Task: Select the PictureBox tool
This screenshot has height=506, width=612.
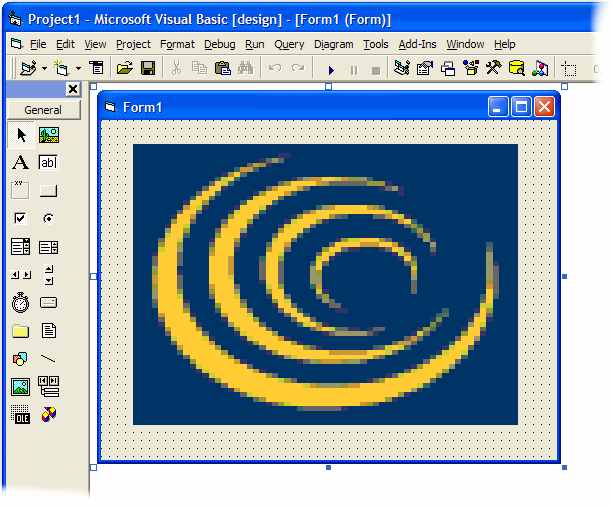Action: coord(49,135)
